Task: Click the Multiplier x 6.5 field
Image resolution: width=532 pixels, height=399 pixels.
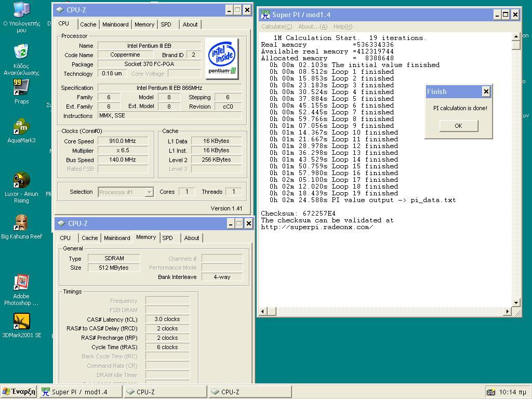Action: pyautogui.click(x=123, y=150)
